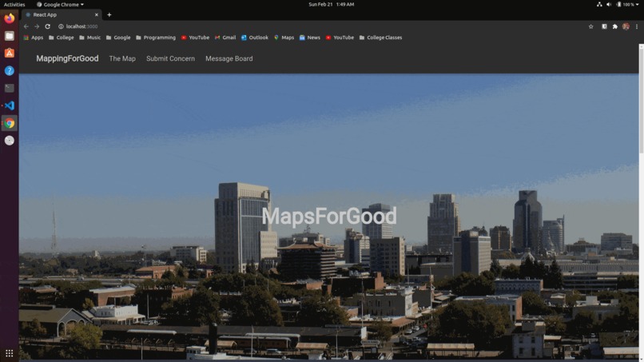Go back in browser history
644x362 pixels.
click(26, 26)
